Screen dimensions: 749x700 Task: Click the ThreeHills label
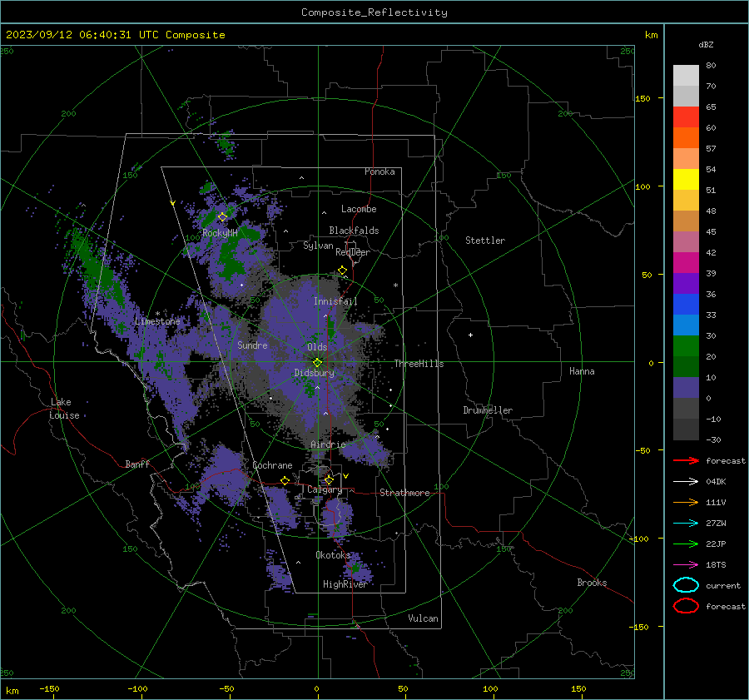(419, 364)
